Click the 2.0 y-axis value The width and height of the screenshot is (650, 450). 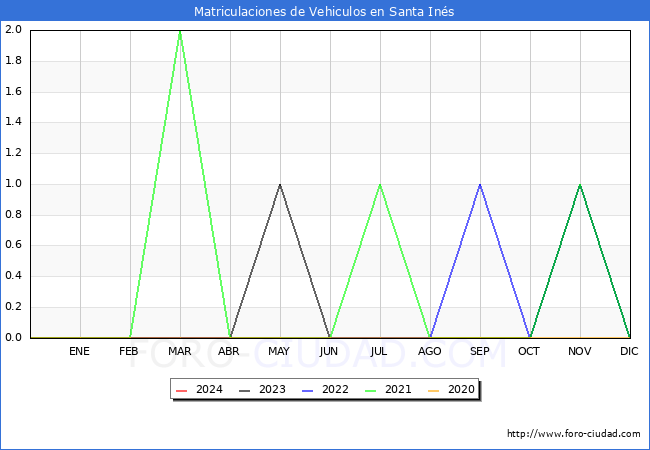point(13,30)
